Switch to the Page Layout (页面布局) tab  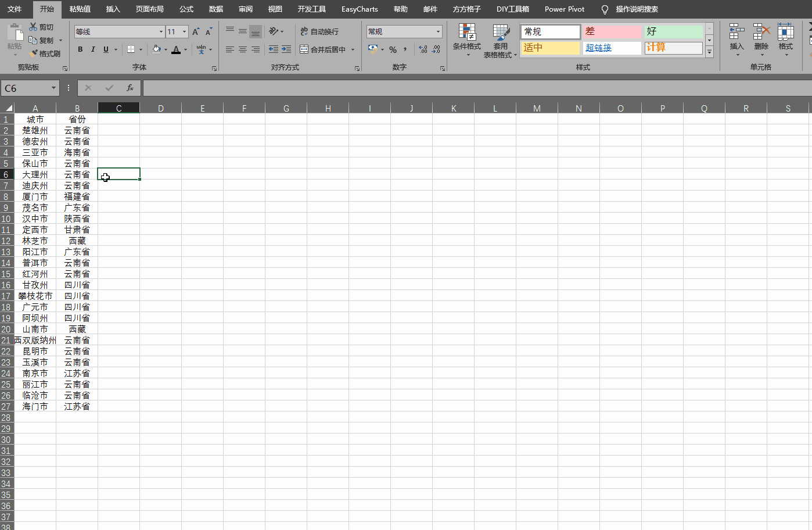click(149, 9)
